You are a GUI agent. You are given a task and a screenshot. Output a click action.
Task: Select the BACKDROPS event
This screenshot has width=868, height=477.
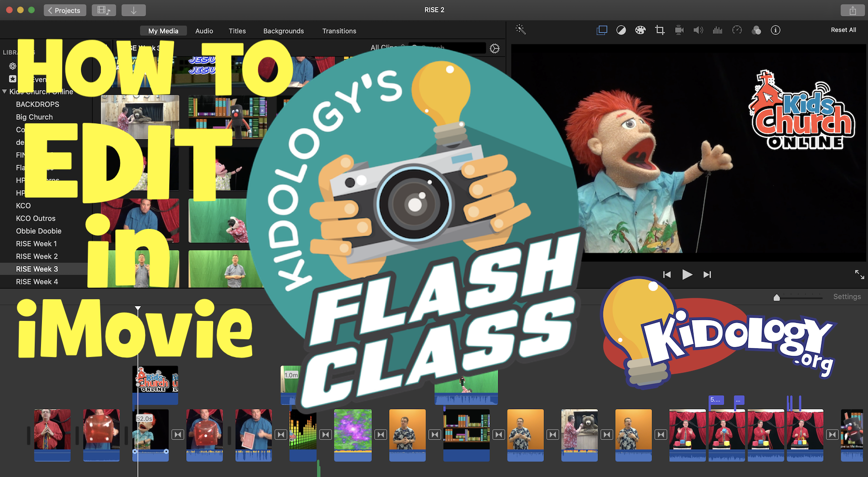(x=38, y=104)
